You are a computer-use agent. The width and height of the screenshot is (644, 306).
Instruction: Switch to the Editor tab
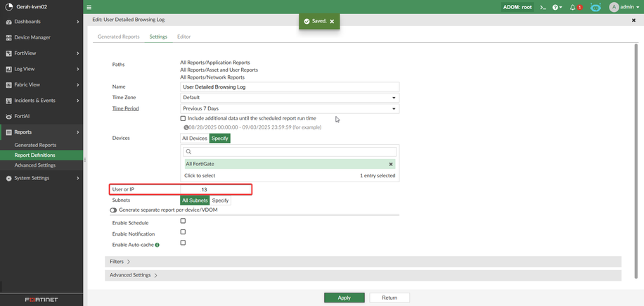[184, 37]
